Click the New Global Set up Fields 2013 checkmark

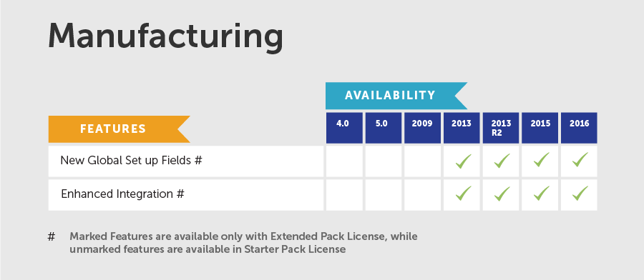pos(462,160)
